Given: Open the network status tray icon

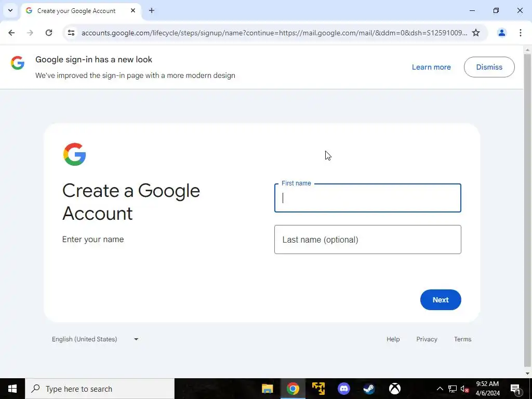Looking at the screenshot, I should point(453,389).
